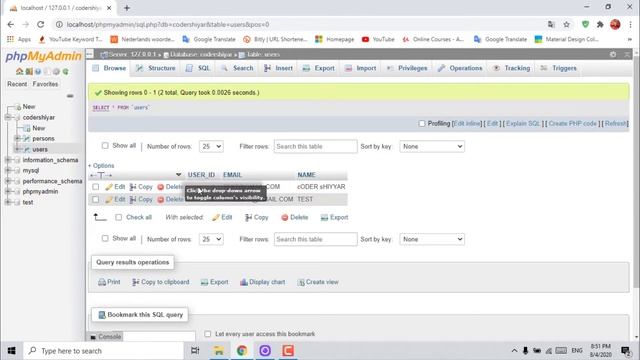Click With selected Export button
Viewport: 640px width, 360px height.
(x=335, y=218)
